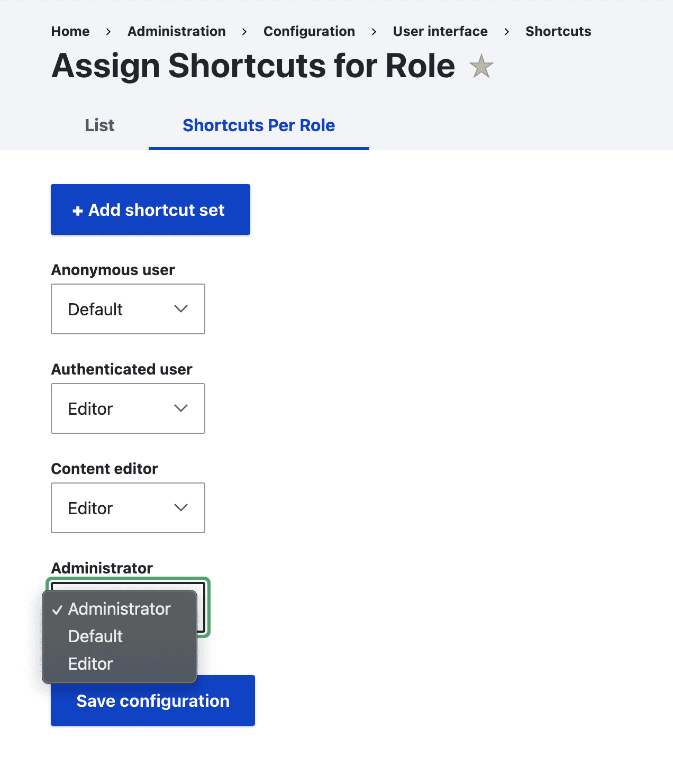Navigate to Configuration breadcrumb link
673x784 pixels.
pos(309,31)
